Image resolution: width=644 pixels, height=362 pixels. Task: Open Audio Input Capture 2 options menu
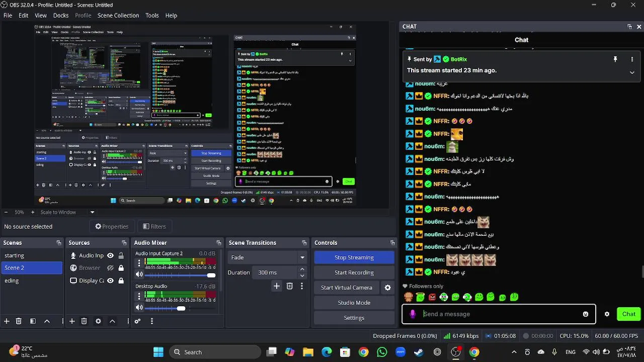pyautogui.click(x=139, y=262)
